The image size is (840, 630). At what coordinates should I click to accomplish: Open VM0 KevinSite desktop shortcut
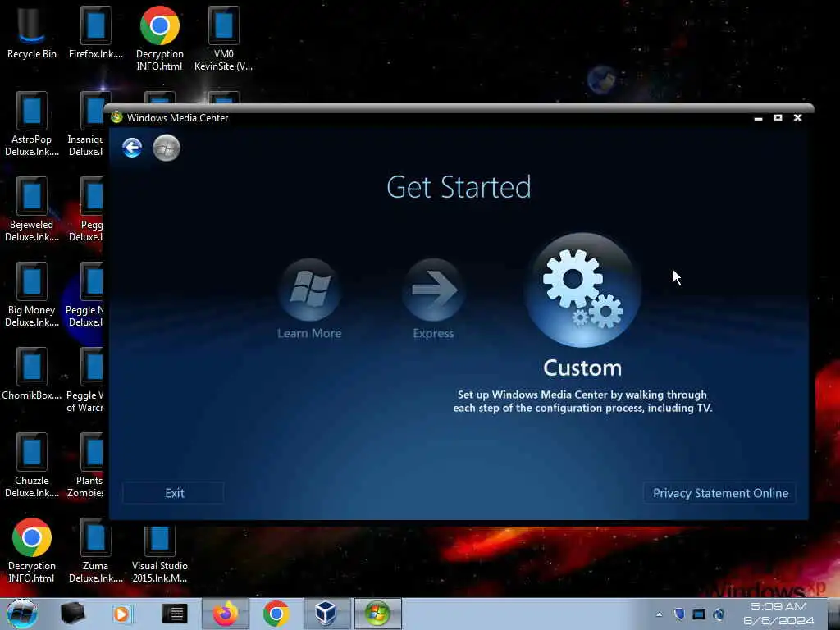click(x=223, y=39)
